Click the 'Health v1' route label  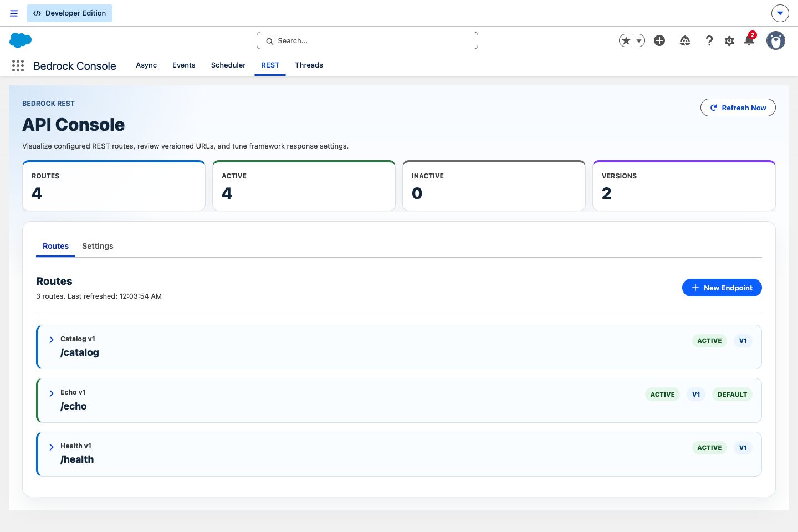click(76, 446)
